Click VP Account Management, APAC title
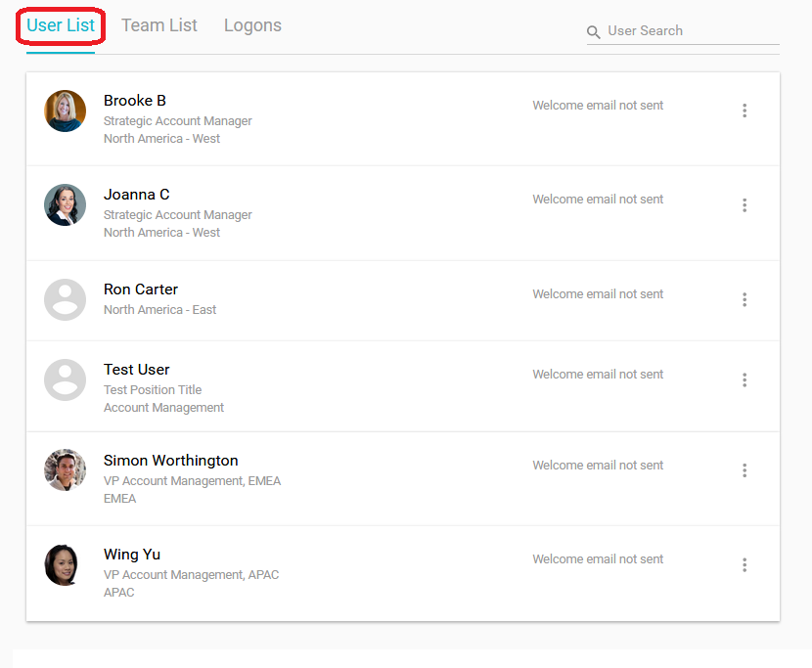Image resolution: width=812 pixels, height=668 pixels. (x=191, y=575)
